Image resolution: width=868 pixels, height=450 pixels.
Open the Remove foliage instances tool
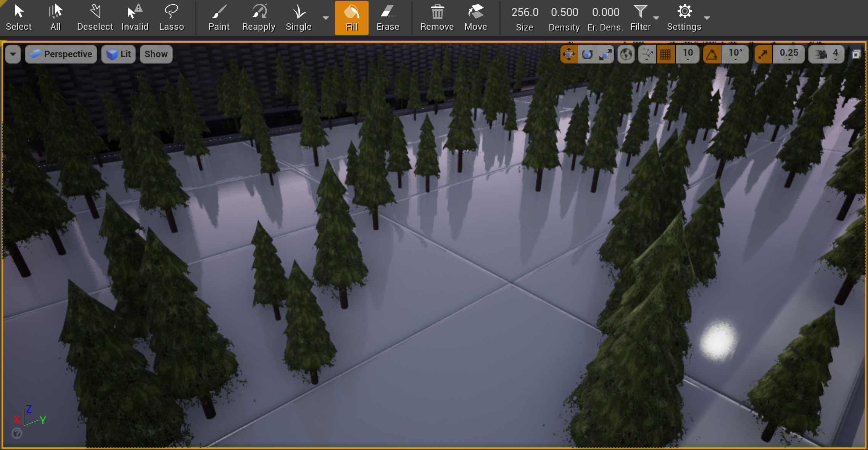coord(437,17)
